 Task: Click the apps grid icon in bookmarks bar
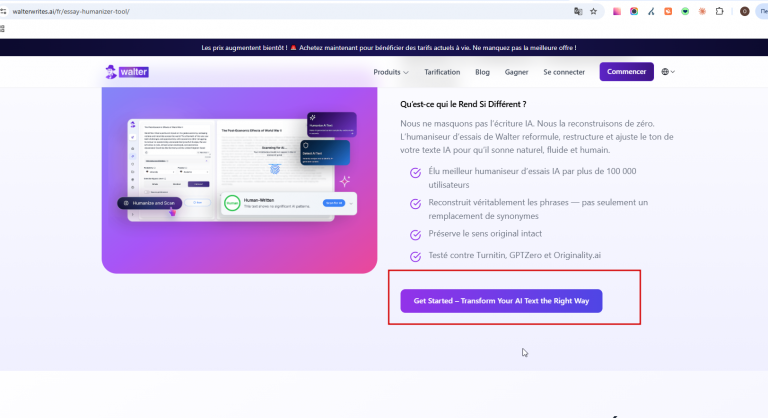[x=2, y=28]
